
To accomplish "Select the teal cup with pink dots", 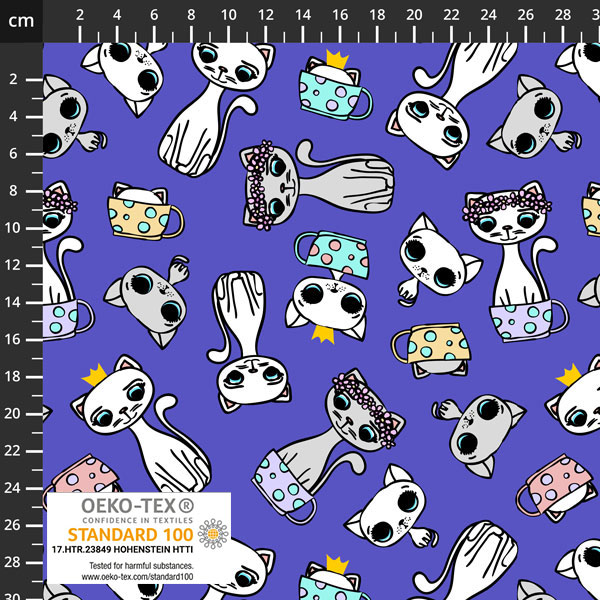I will 331,254.
